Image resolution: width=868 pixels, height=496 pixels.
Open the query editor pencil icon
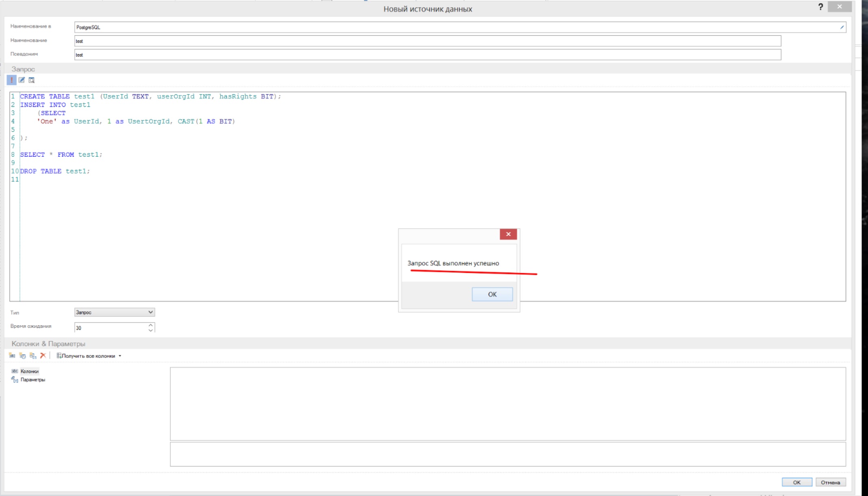(22, 80)
